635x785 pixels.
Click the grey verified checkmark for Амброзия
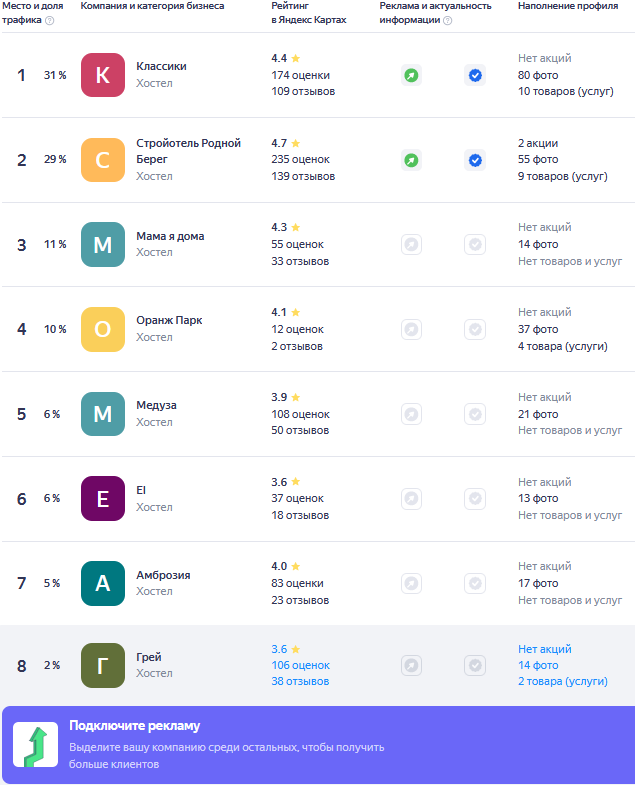tap(475, 583)
